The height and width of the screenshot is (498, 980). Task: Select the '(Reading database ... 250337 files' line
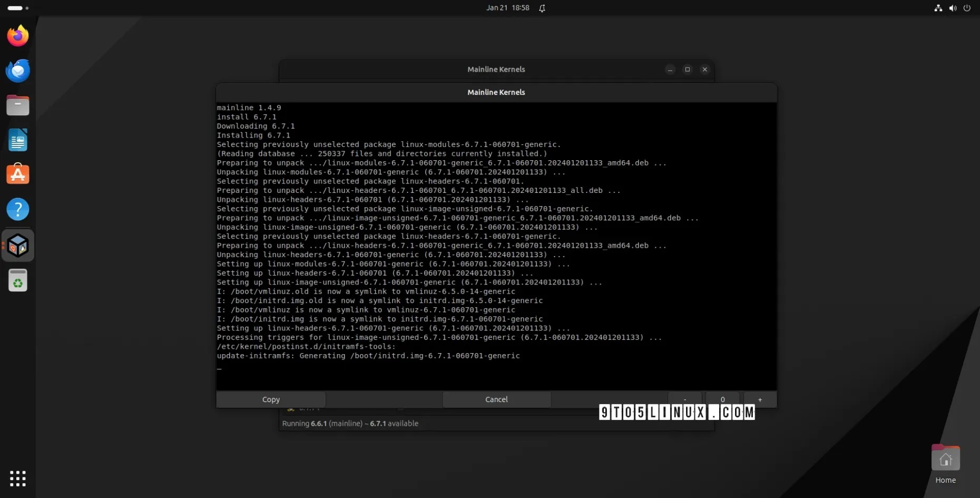[x=382, y=154]
